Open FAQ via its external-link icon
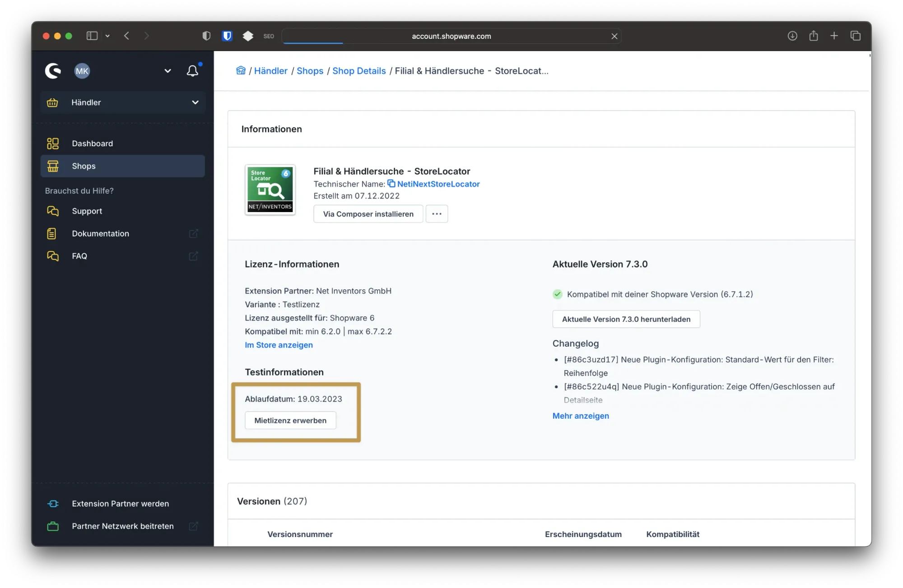Viewport: 903px width, 588px height. 193,256
